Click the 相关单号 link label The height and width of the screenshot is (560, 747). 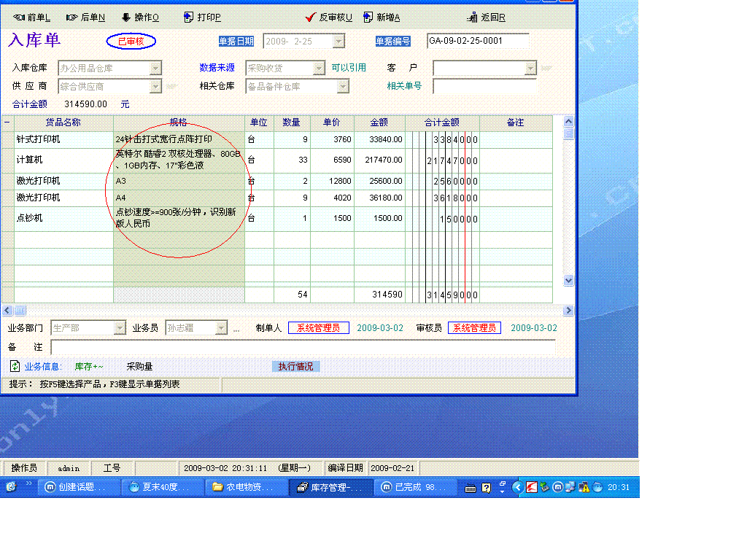click(x=404, y=86)
